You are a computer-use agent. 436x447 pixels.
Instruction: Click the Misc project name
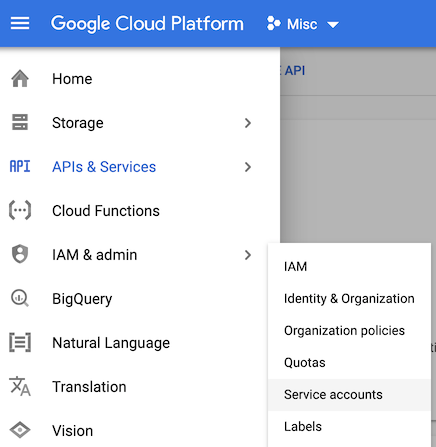pyautogui.click(x=302, y=24)
